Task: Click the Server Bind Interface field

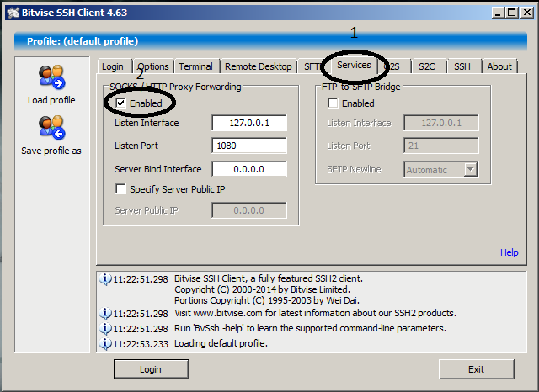Action: click(249, 169)
